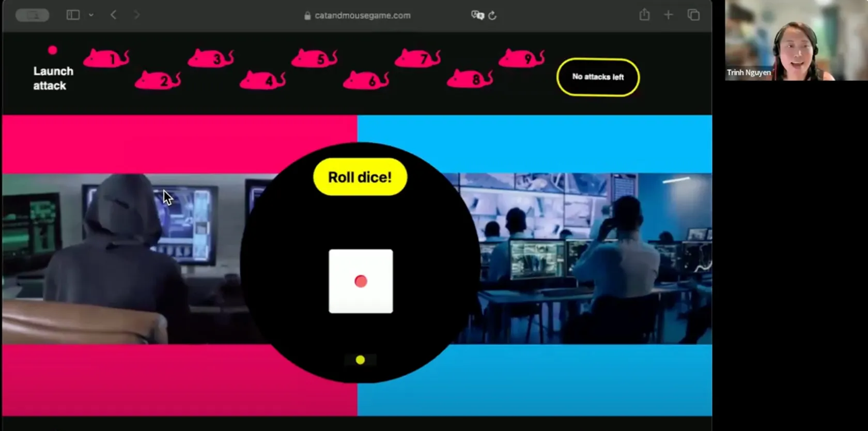
Task: Select mouse attack number 3
Action: point(211,58)
